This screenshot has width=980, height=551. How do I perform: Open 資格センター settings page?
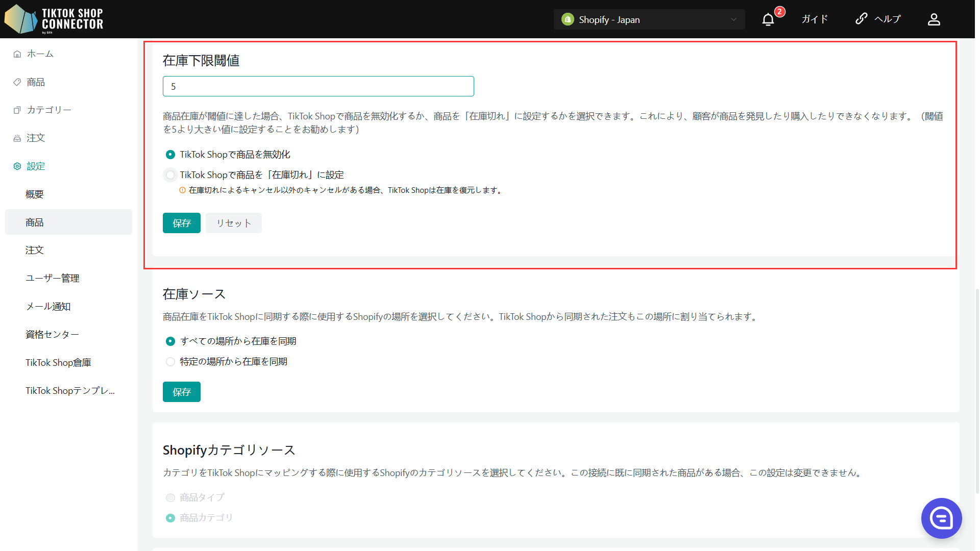pyautogui.click(x=68, y=334)
